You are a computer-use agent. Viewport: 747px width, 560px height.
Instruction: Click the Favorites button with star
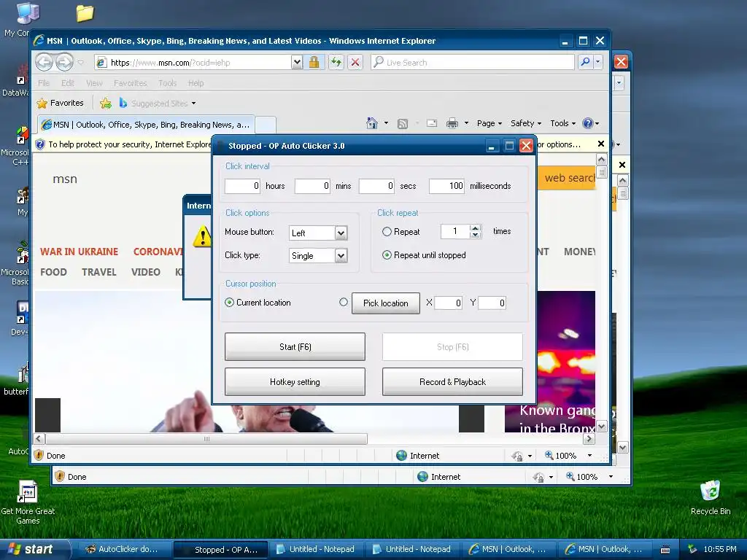pyautogui.click(x=61, y=103)
